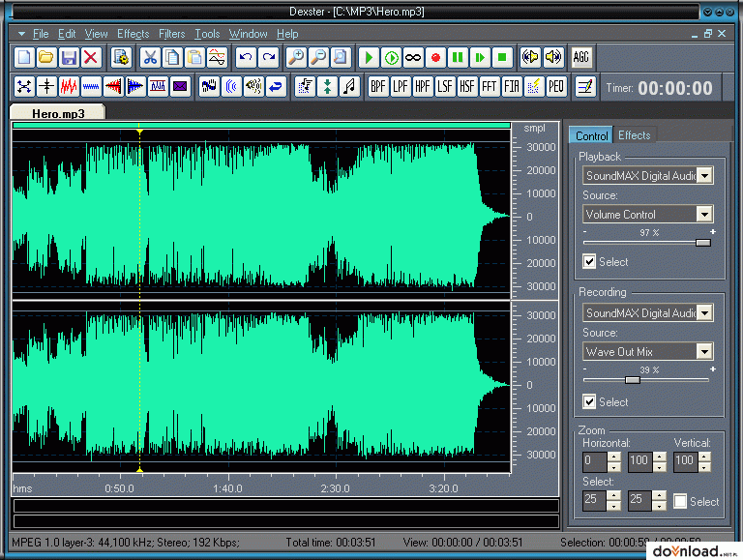The height and width of the screenshot is (560, 743).
Task: Apply the HPF high-pass filter
Action: [422, 87]
